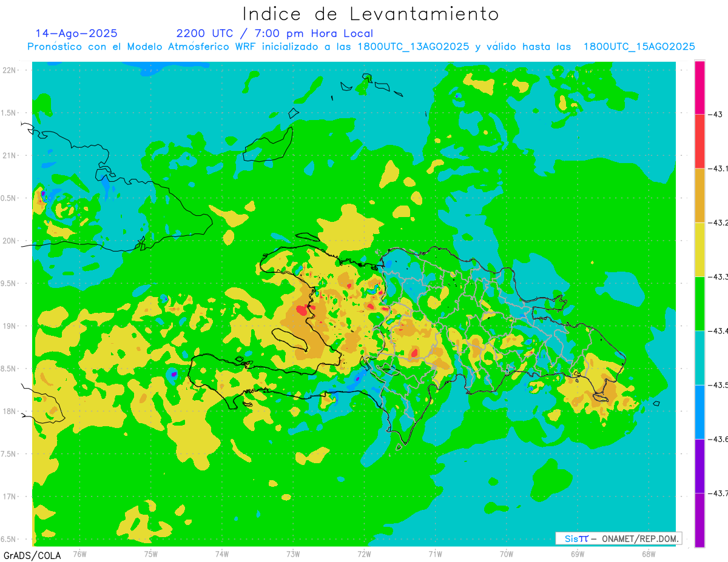Click the "GrADS/COLA" credit text

coord(32,555)
